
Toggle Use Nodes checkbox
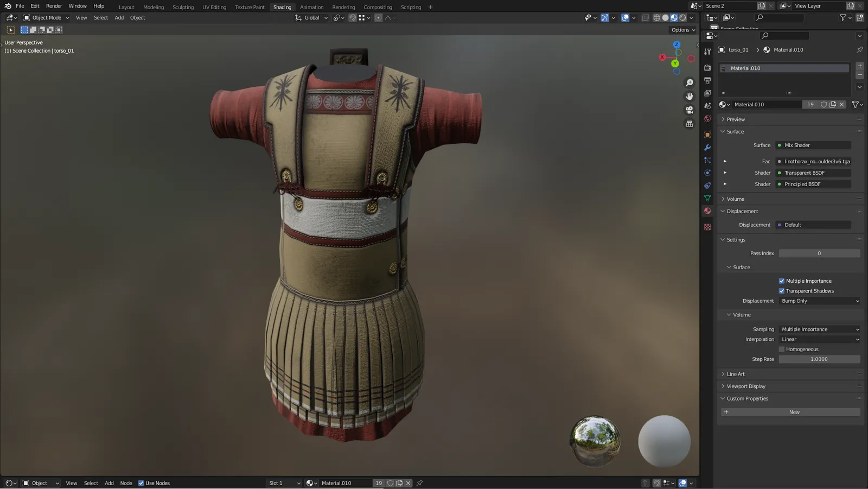141,483
